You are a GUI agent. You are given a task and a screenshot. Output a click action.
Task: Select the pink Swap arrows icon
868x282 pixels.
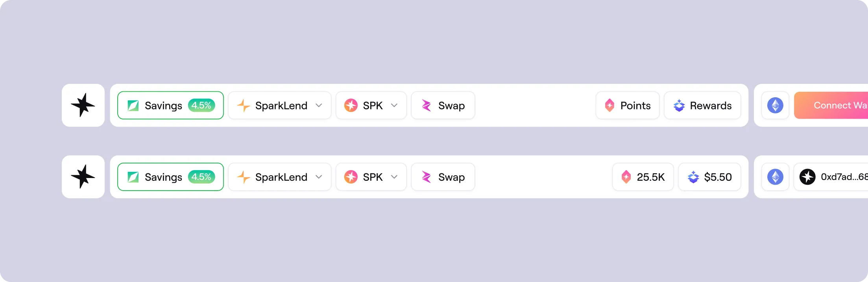pyautogui.click(x=427, y=105)
